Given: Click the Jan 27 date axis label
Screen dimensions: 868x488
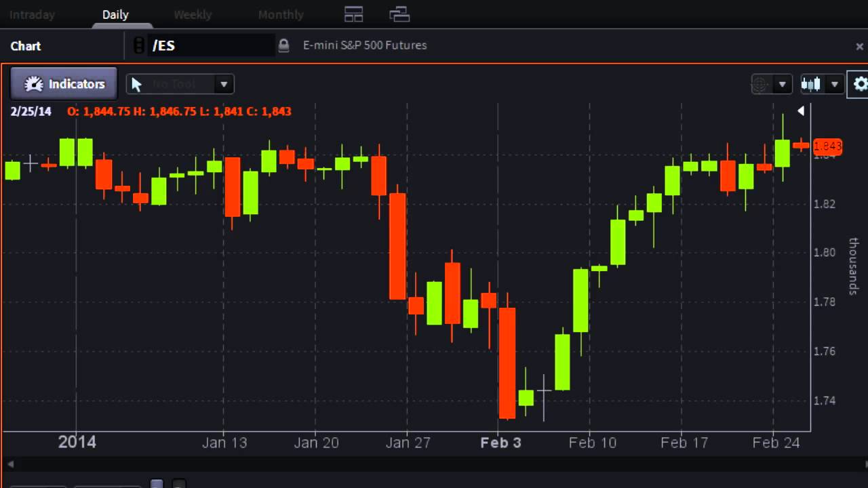Looking at the screenshot, I should coord(408,443).
